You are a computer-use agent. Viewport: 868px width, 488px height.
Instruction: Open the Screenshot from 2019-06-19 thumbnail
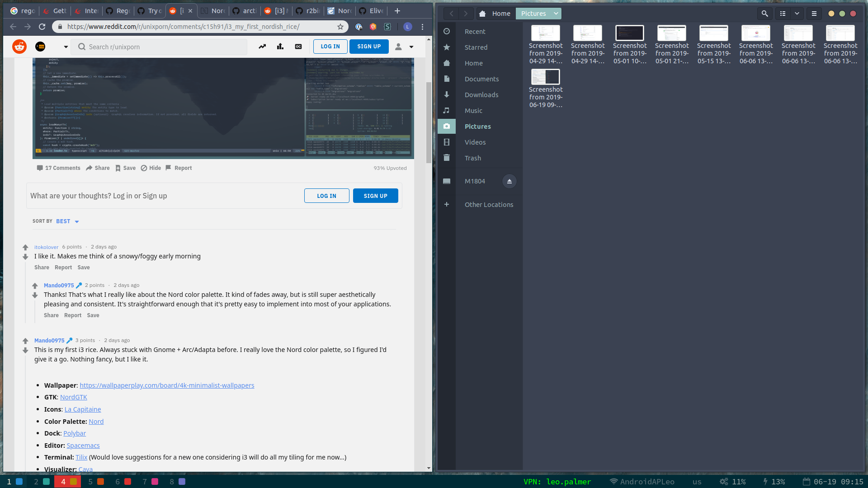click(x=546, y=77)
